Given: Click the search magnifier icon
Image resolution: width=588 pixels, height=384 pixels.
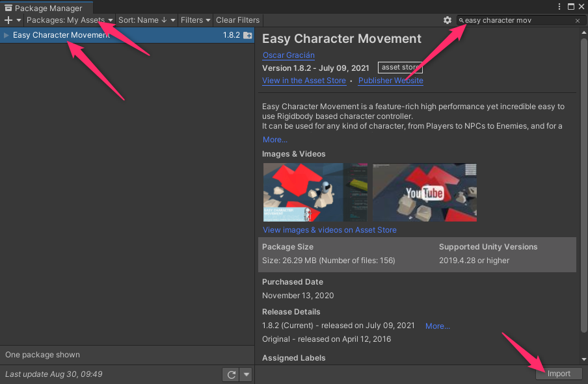Looking at the screenshot, I should (461, 21).
